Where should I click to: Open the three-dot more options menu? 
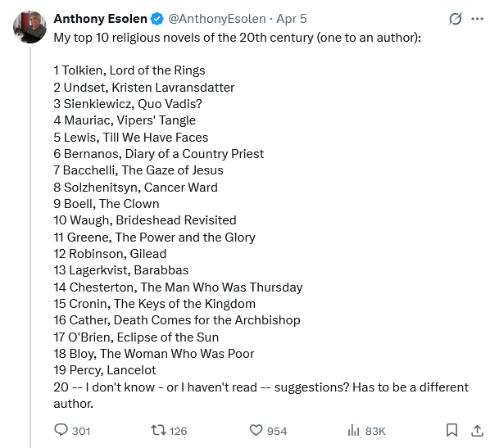pyautogui.click(x=478, y=19)
